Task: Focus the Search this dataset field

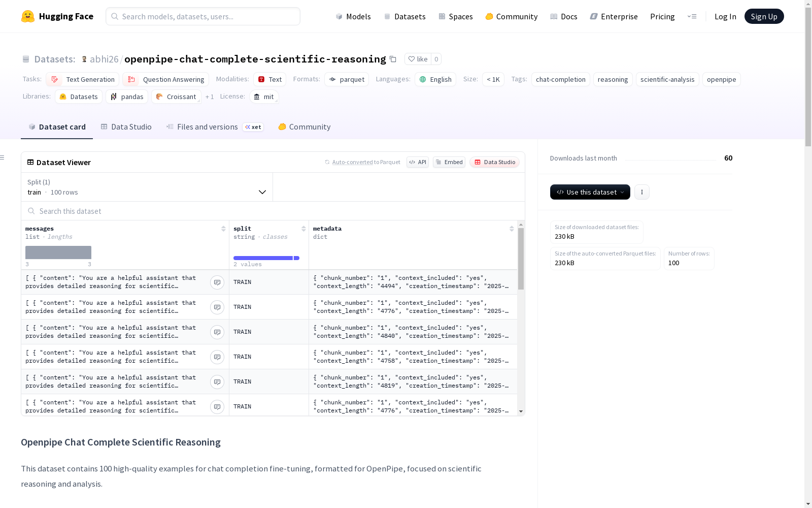Action: pyautogui.click(x=273, y=211)
